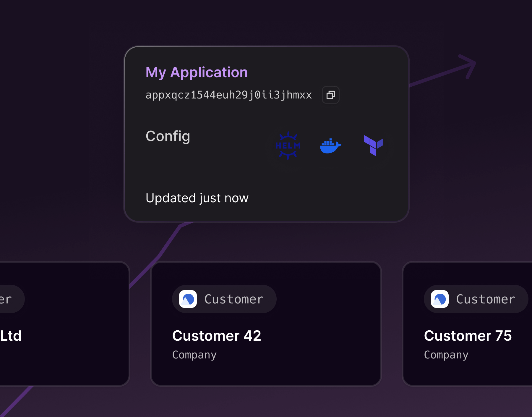Click the copy application ID icon

pyautogui.click(x=330, y=95)
